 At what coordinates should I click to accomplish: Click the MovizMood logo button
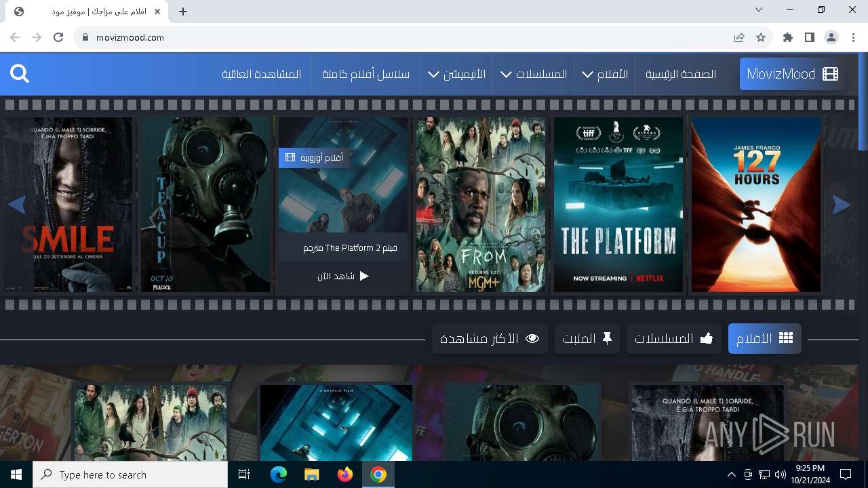pyautogui.click(x=792, y=74)
